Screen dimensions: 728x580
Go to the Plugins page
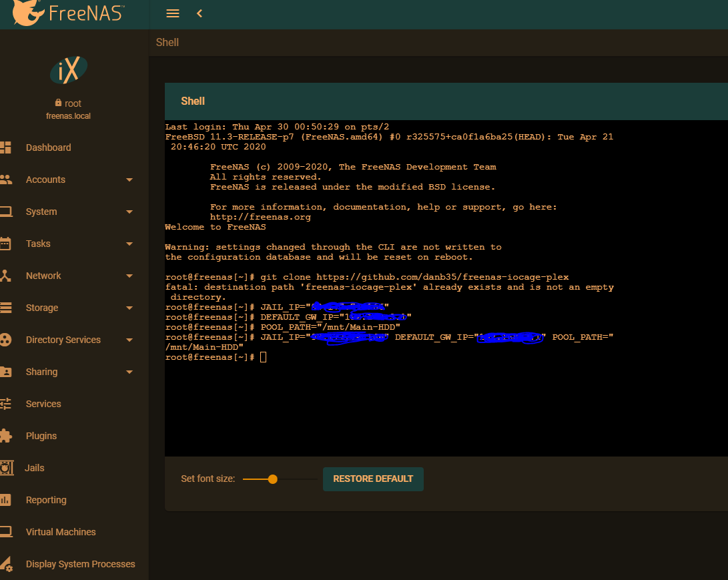(41, 436)
